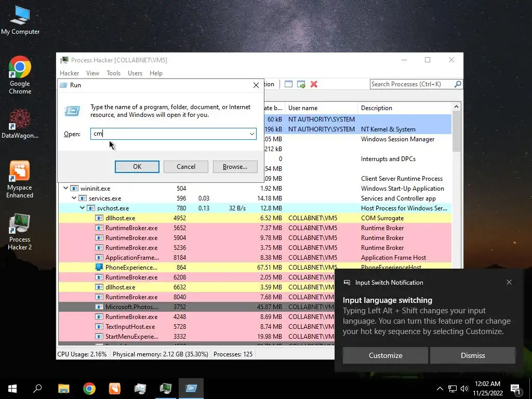Open the Help menu
Image resolution: width=532 pixels, height=399 pixels.
pos(156,73)
